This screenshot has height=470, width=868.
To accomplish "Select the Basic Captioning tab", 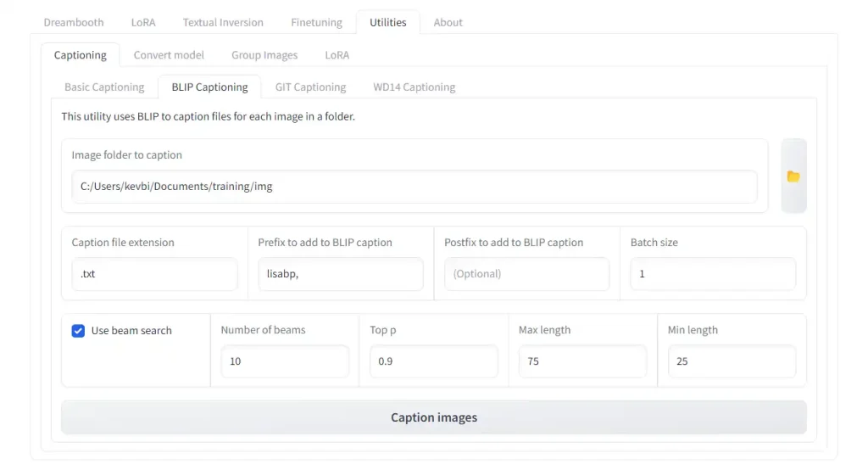I will point(104,87).
